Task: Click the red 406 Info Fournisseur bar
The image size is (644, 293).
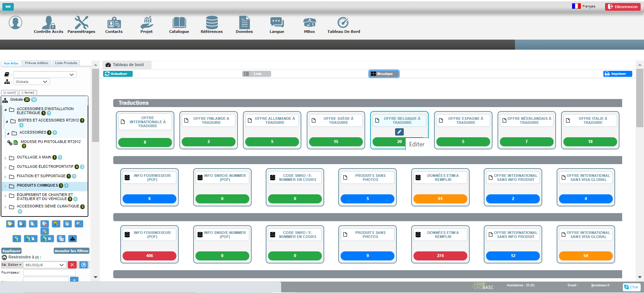Action: (149, 256)
